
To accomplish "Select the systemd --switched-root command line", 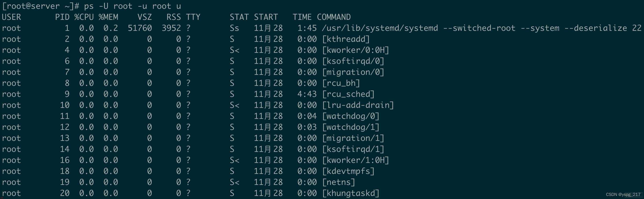I will tap(482, 28).
